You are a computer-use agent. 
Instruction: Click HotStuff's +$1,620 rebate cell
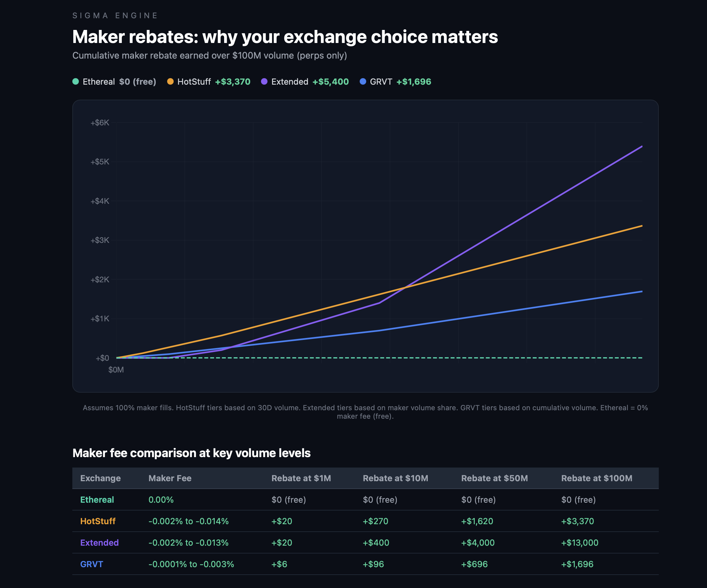pos(477,521)
